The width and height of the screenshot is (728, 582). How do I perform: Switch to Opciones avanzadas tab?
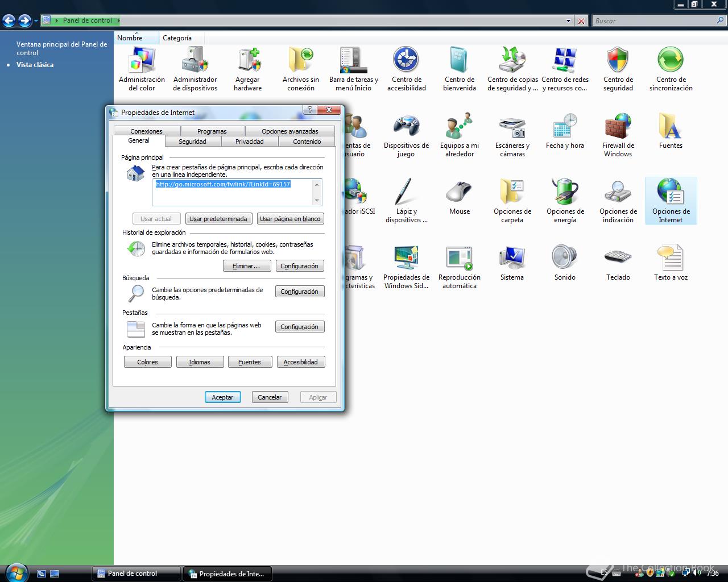tap(290, 131)
